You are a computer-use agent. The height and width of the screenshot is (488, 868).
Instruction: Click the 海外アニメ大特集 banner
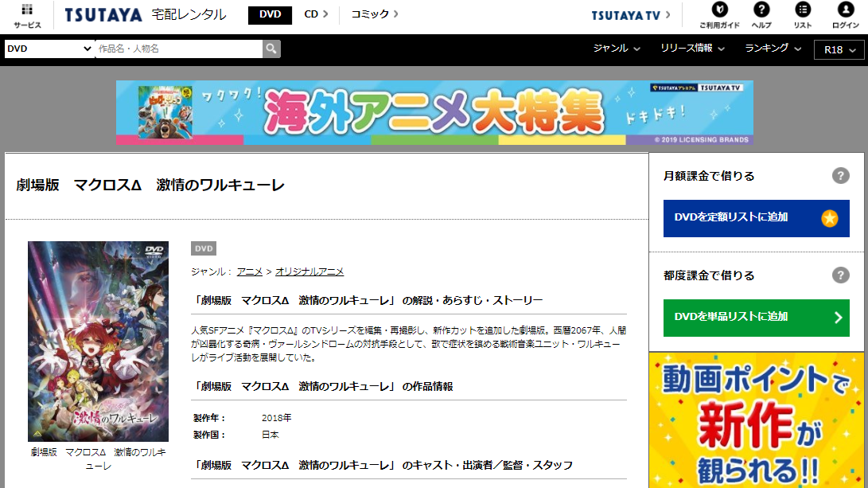[434, 112]
